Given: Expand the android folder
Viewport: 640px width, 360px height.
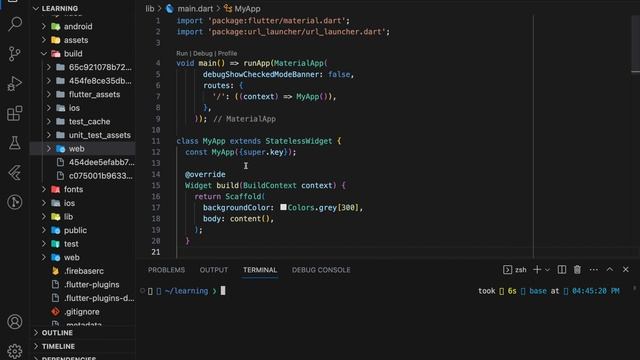Looking at the screenshot, I should (44, 27).
